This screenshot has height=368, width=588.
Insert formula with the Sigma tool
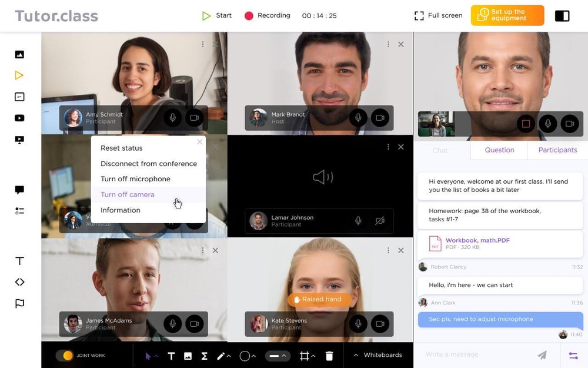coord(205,356)
